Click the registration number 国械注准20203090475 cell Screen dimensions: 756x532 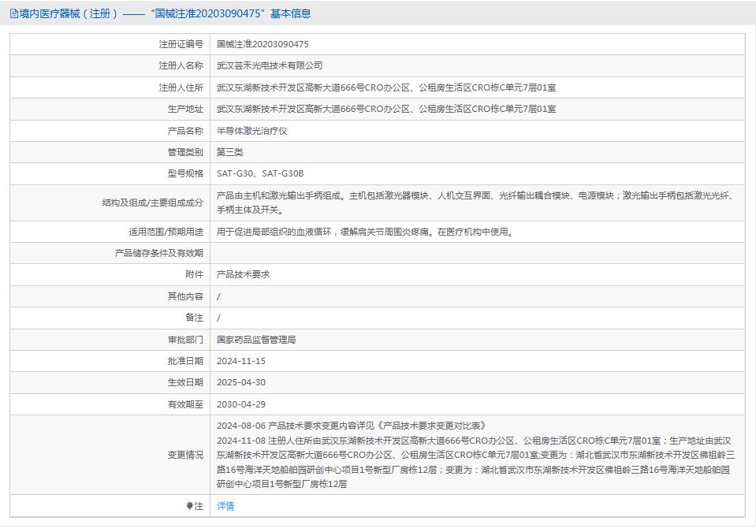point(263,44)
